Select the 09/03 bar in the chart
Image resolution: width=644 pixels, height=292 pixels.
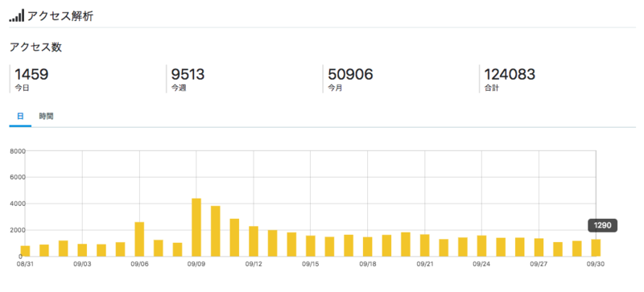(x=83, y=250)
